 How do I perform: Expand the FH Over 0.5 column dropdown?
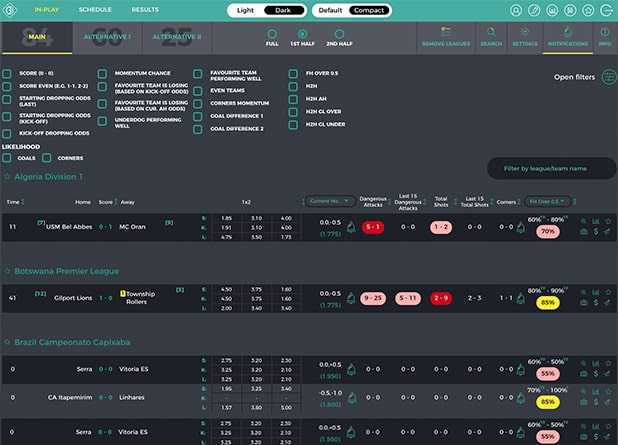click(x=547, y=201)
